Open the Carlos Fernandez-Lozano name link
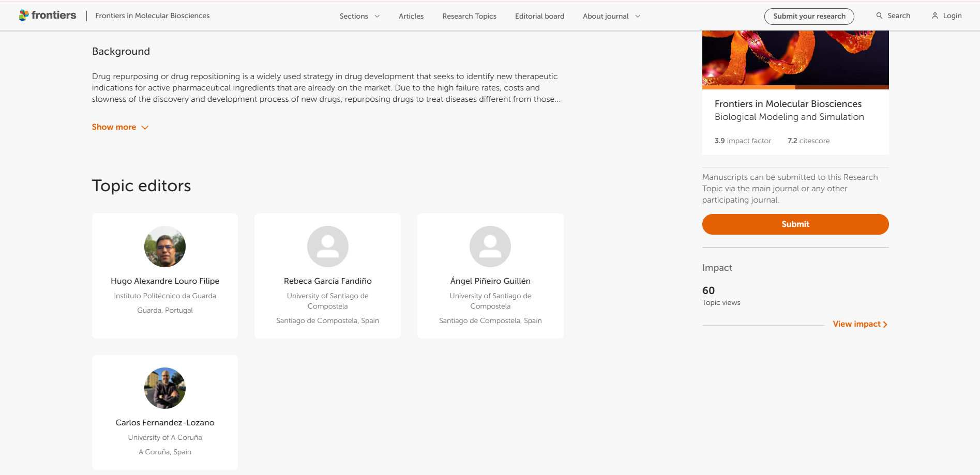The height and width of the screenshot is (475, 980). point(165,423)
